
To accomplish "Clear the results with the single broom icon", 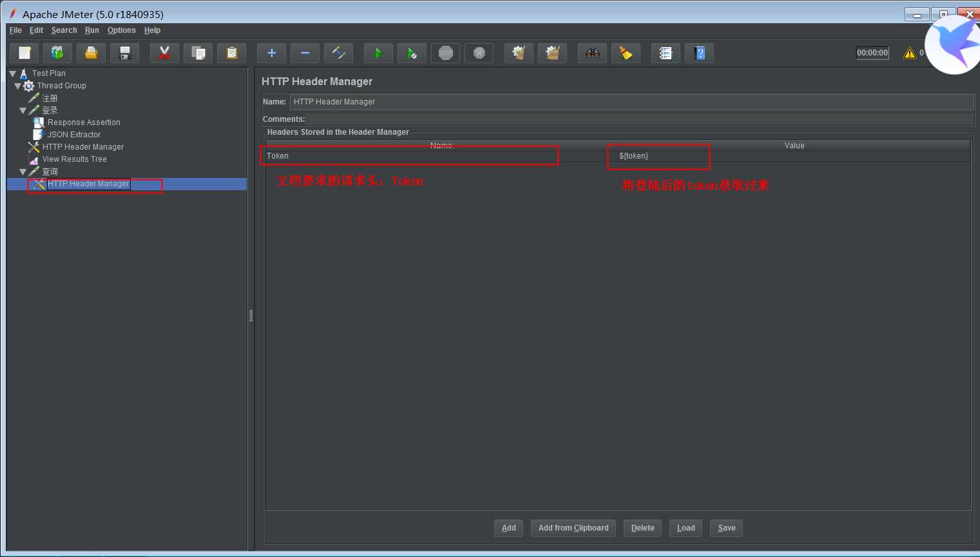I will [519, 53].
